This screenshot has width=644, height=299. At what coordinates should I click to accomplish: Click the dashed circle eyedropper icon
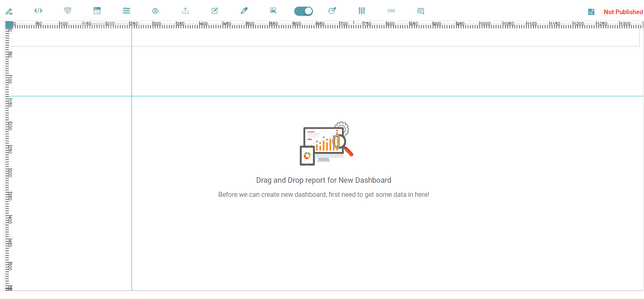tap(332, 11)
